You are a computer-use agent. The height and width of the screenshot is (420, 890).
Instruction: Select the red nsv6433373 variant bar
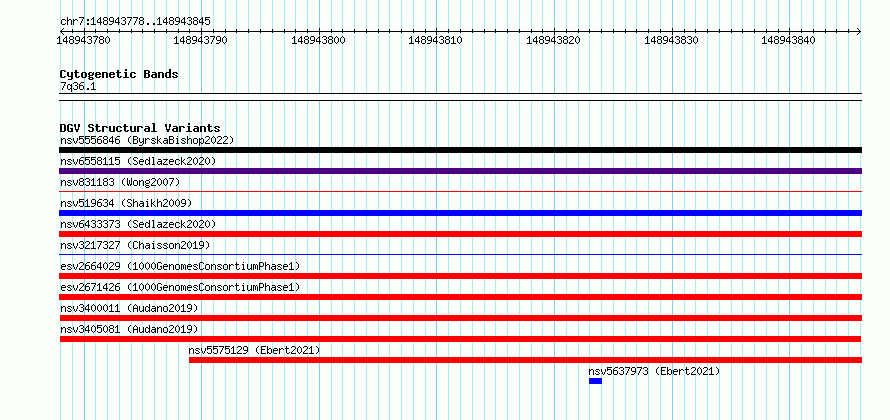[460, 234]
